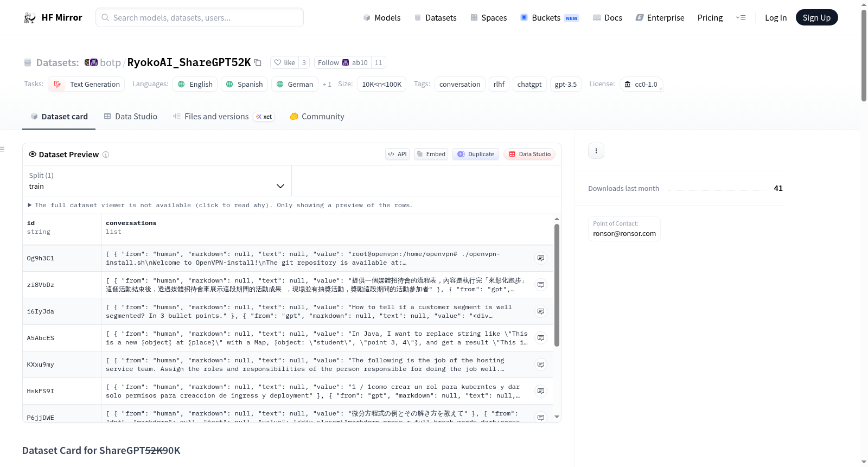868x467 pixels.
Task: Filter by the Spanish language tag
Action: [244, 85]
